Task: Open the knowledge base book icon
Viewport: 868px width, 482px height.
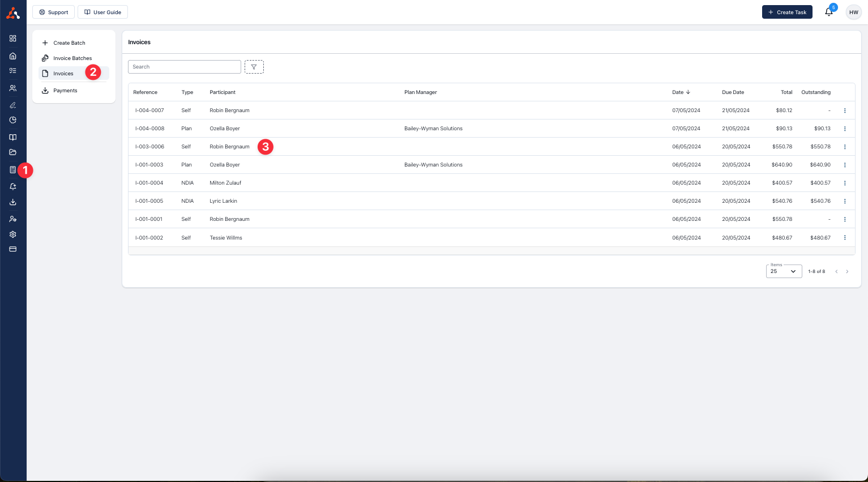Action: coord(13,137)
